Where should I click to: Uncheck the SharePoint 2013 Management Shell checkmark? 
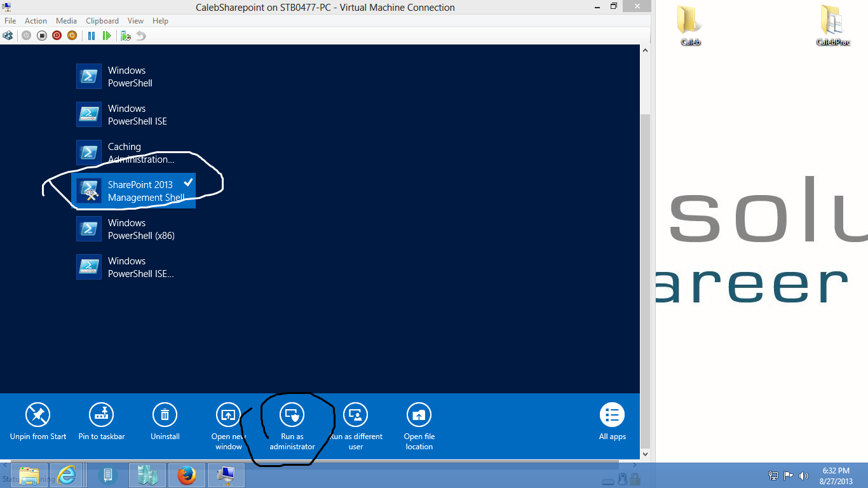(x=188, y=182)
